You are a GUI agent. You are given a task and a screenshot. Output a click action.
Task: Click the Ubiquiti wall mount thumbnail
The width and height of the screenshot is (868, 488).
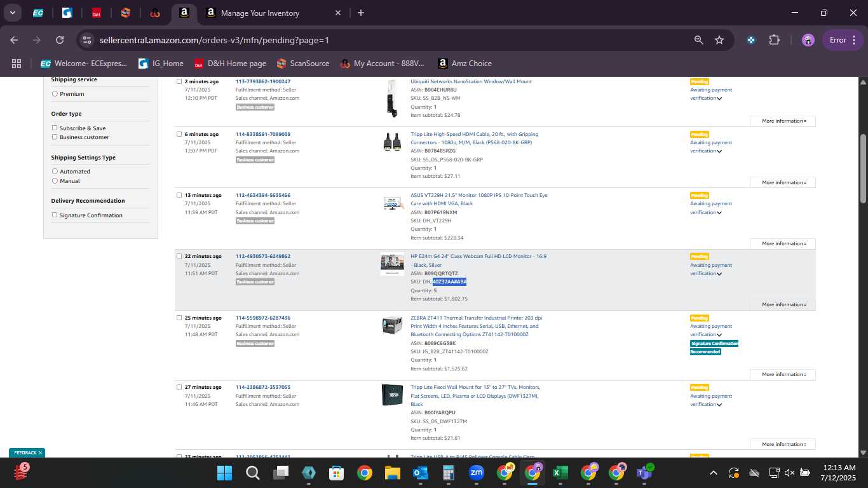pyautogui.click(x=392, y=98)
